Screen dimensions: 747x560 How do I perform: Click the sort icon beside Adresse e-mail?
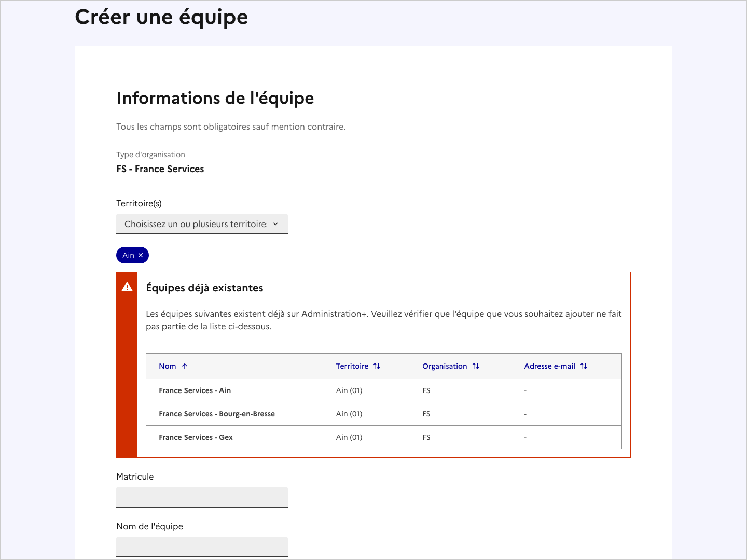pyautogui.click(x=584, y=366)
